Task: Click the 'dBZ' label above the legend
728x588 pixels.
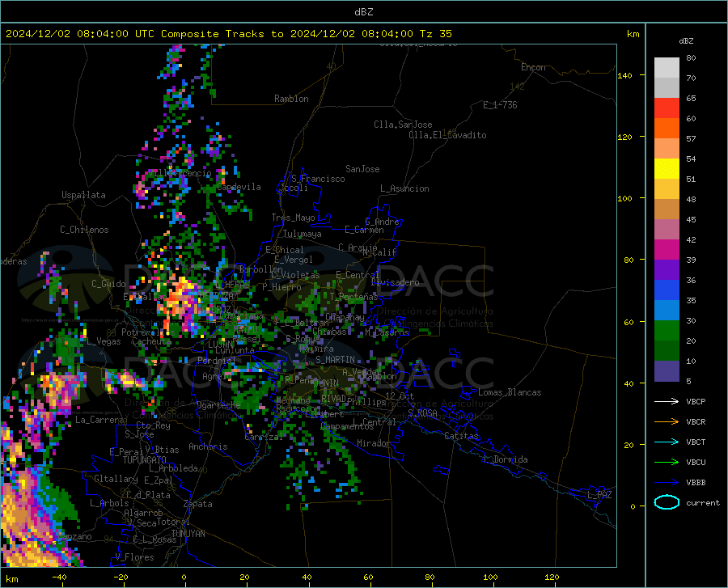Action: [x=686, y=40]
